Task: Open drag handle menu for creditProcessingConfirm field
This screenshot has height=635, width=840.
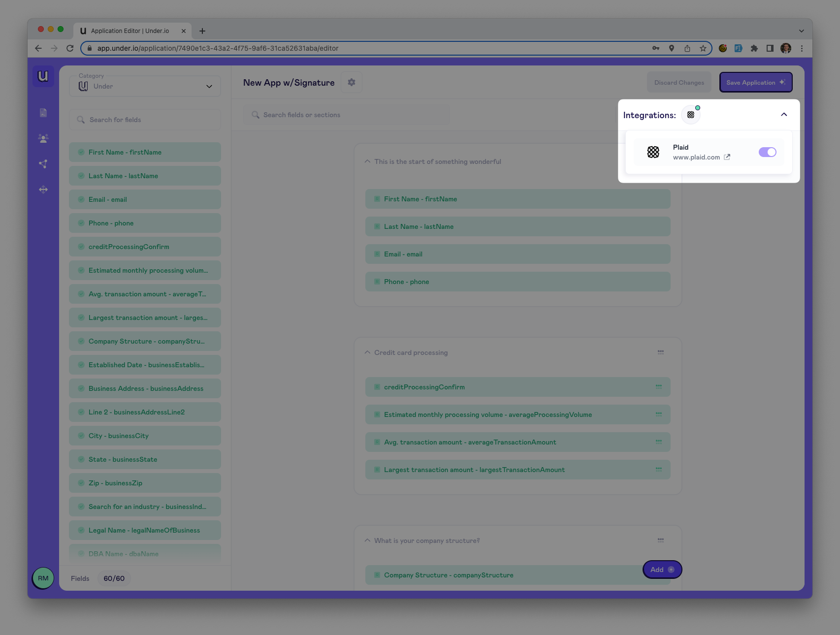Action: pos(658,387)
